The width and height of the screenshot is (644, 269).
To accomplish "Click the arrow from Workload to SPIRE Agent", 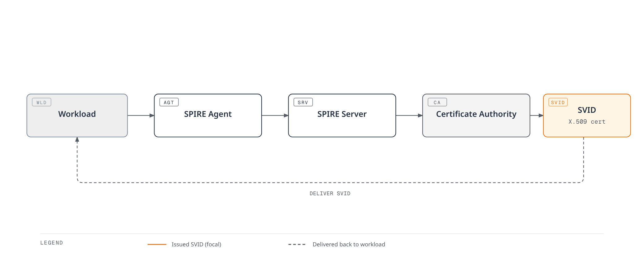I will pyautogui.click(x=141, y=116).
